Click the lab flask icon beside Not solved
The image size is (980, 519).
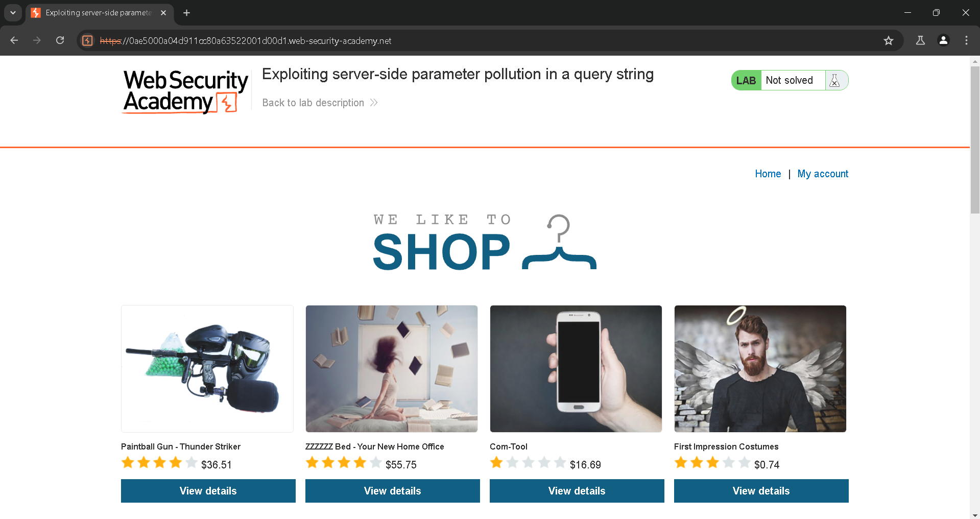pos(834,80)
